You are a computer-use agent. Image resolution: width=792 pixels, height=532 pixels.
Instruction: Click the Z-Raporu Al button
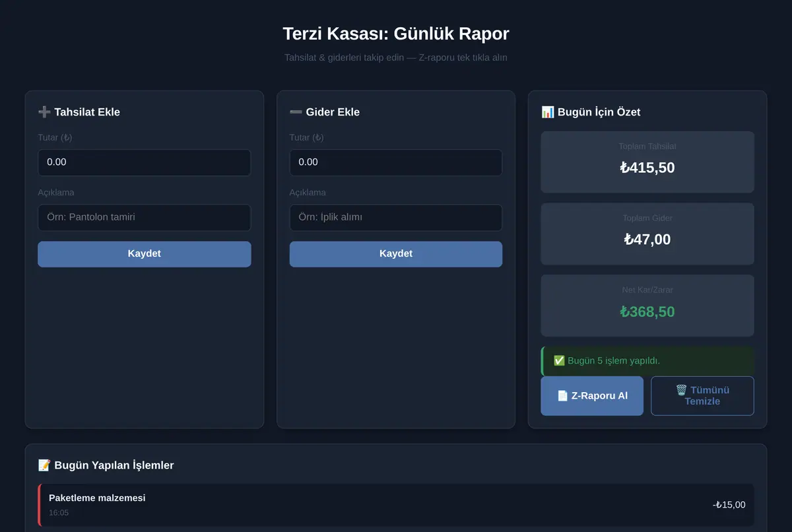coord(592,396)
